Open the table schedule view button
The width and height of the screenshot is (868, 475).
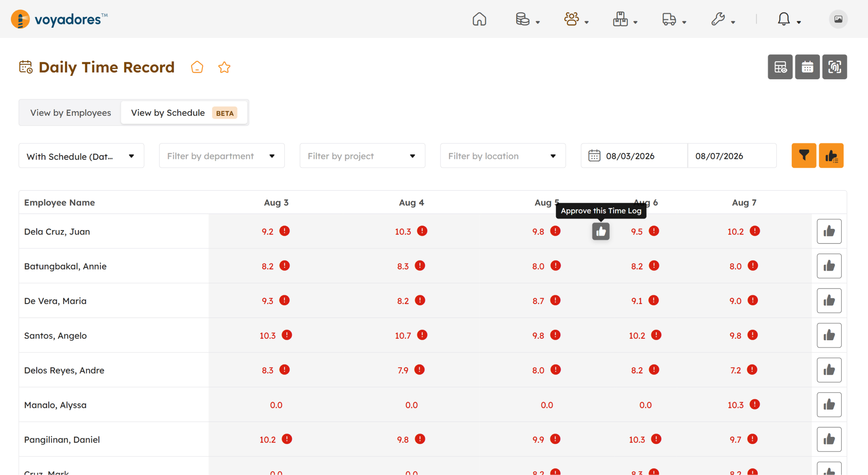(x=780, y=67)
